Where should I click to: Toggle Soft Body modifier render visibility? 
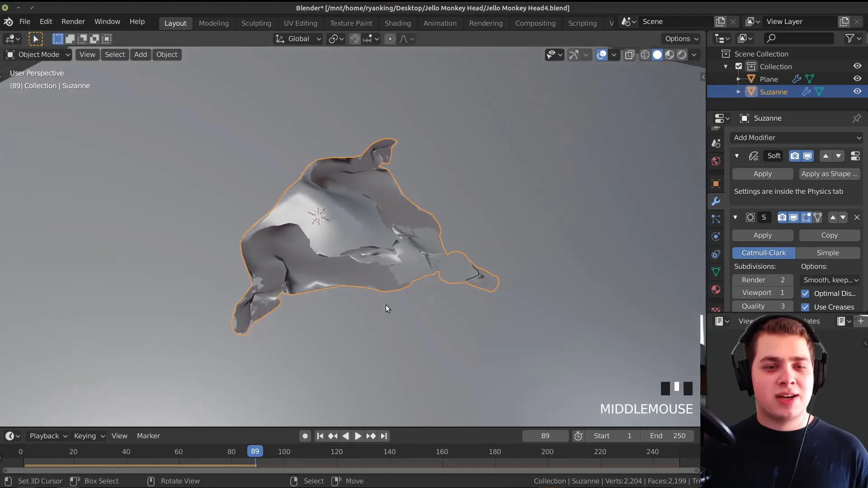pos(795,156)
